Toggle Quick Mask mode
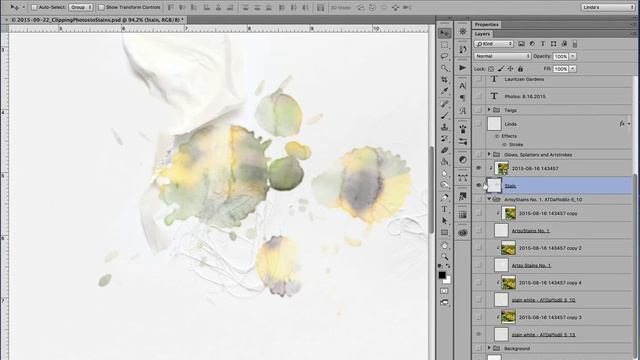This screenshot has height=360, width=640. 444,291
